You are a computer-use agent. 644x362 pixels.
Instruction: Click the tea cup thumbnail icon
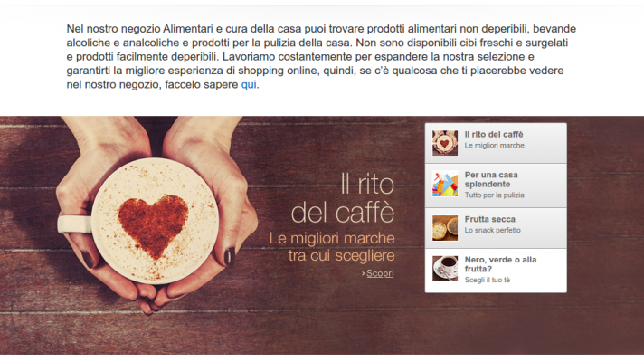tap(445, 269)
